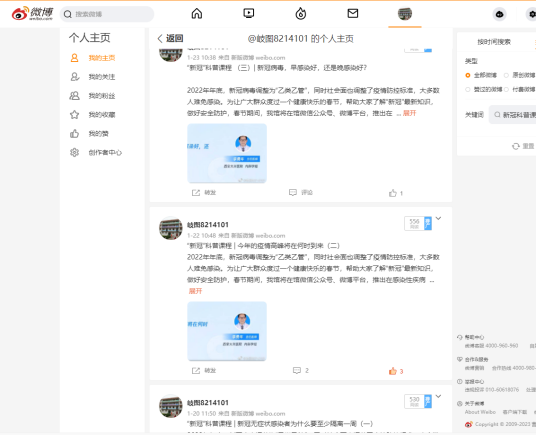
Task: Like the 1-23 10:38 post
Action: (x=396, y=193)
